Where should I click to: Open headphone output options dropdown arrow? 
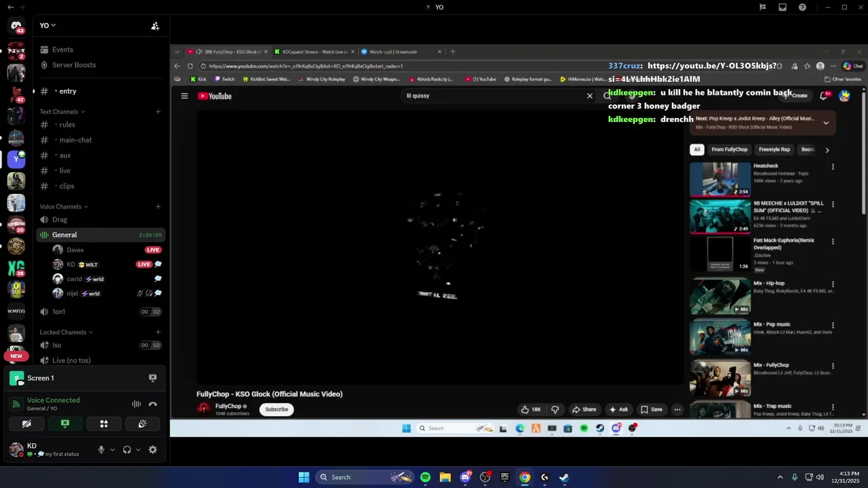click(x=138, y=449)
